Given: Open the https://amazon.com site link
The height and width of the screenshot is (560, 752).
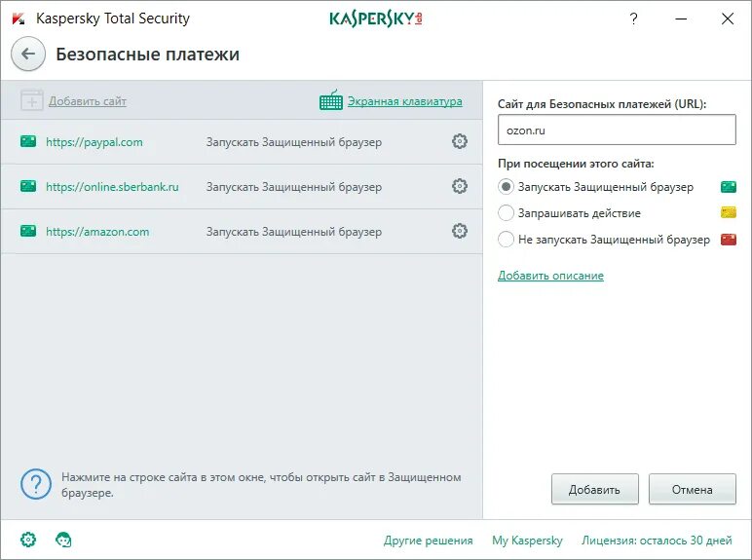Looking at the screenshot, I should (97, 232).
